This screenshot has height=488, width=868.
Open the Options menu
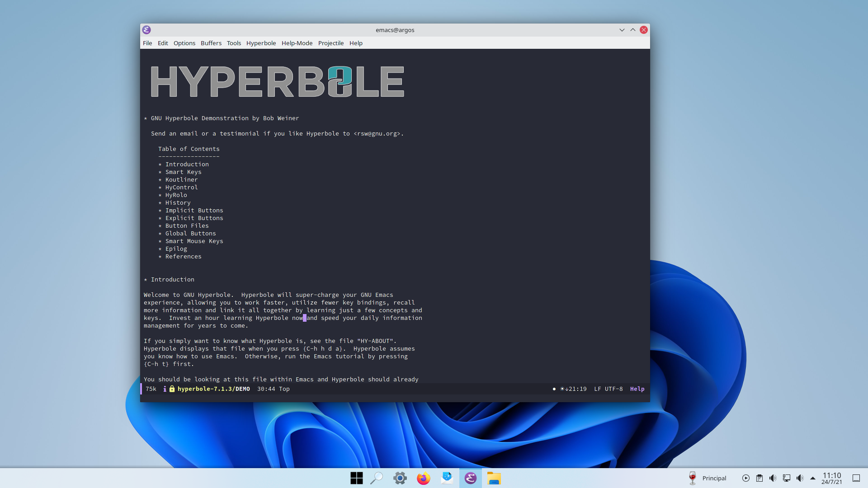(184, 43)
